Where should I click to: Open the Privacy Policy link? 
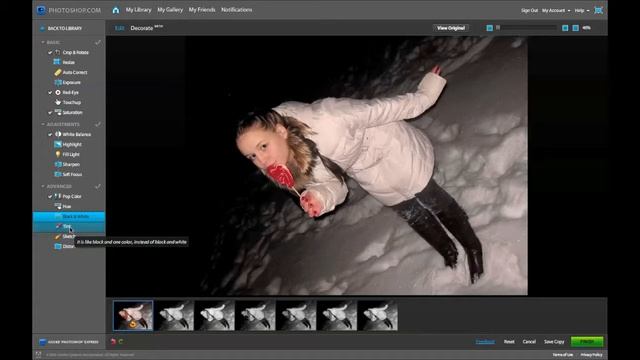click(x=591, y=355)
